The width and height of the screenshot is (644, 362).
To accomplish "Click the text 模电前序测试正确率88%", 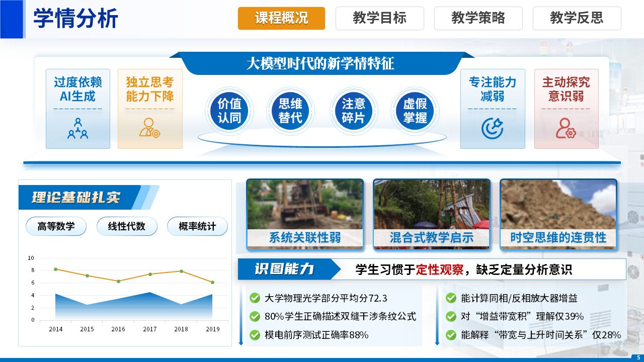I will click(x=316, y=334).
